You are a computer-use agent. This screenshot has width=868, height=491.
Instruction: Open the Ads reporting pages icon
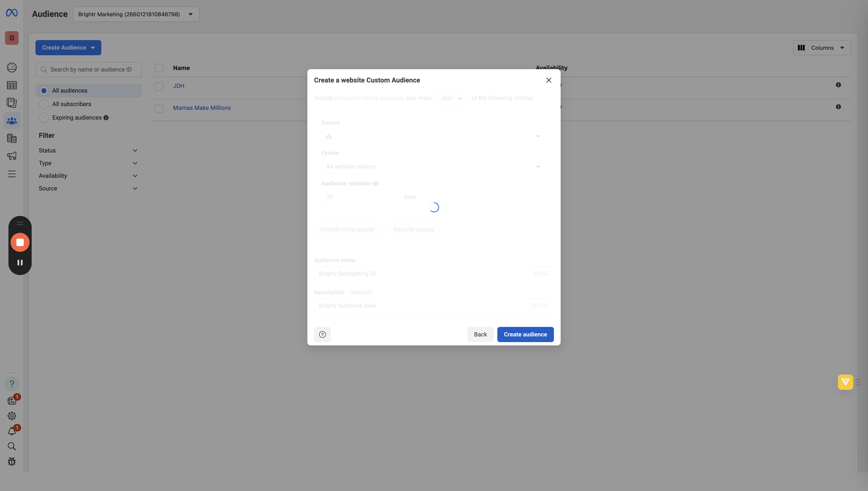12,103
